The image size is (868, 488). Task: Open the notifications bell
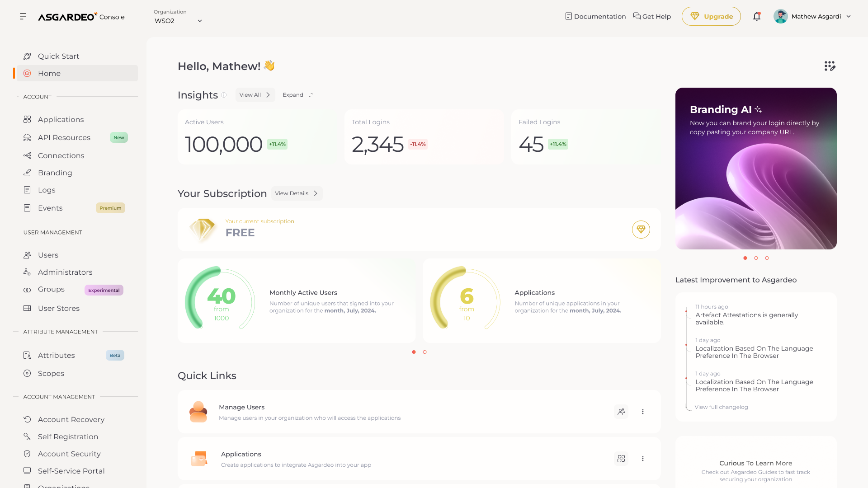coord(757,17)
